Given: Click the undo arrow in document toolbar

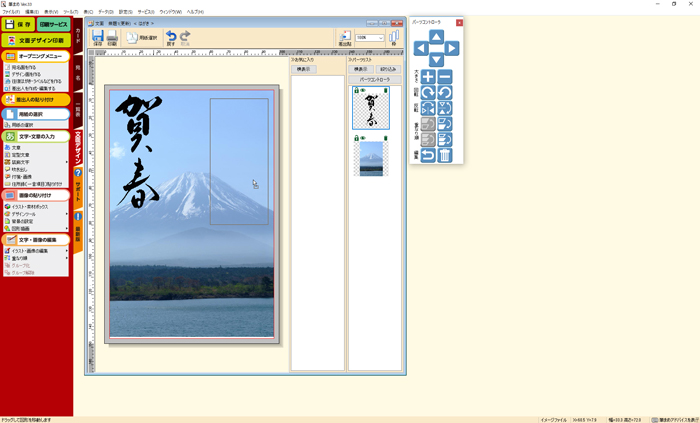Looking at the screenshot, I should (x=171, y=37).
